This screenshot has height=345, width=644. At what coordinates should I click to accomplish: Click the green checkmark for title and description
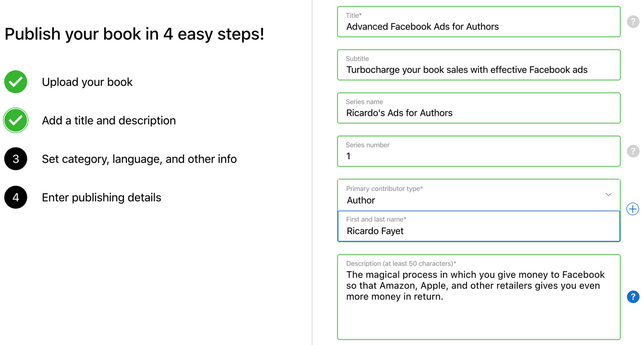click(x=16, y=120)
